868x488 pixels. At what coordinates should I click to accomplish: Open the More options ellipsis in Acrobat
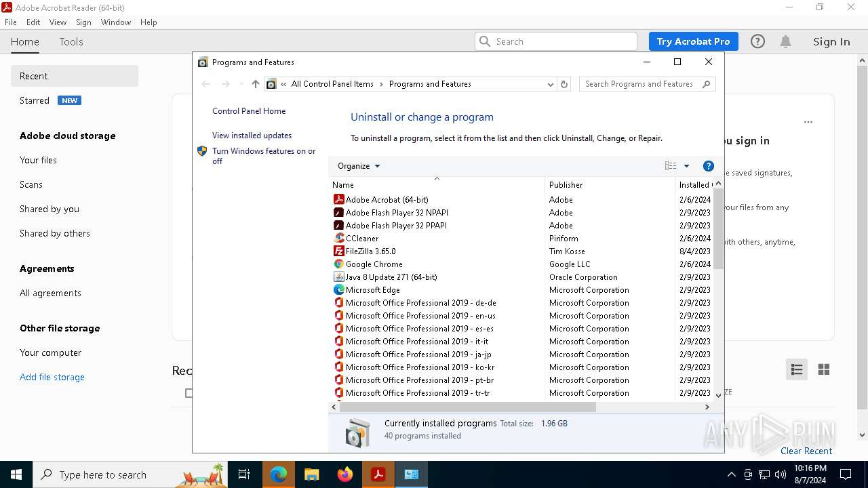[x=808, y=123]
